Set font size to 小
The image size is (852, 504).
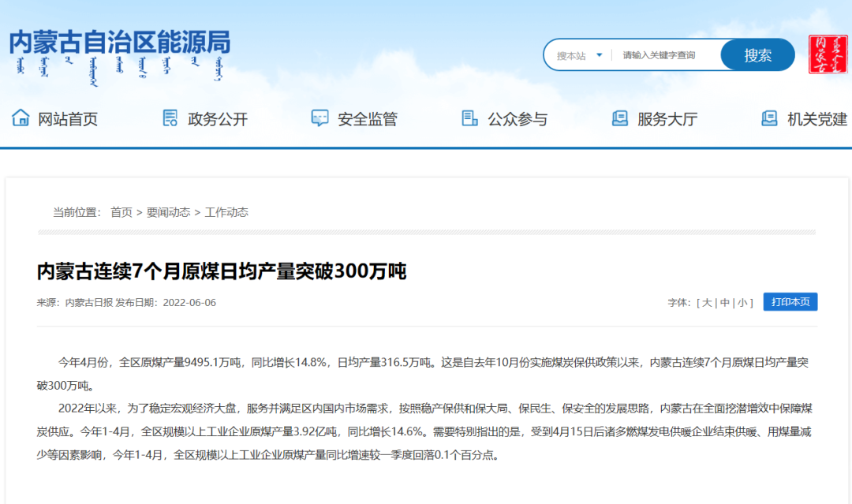[x=743, y=302]
